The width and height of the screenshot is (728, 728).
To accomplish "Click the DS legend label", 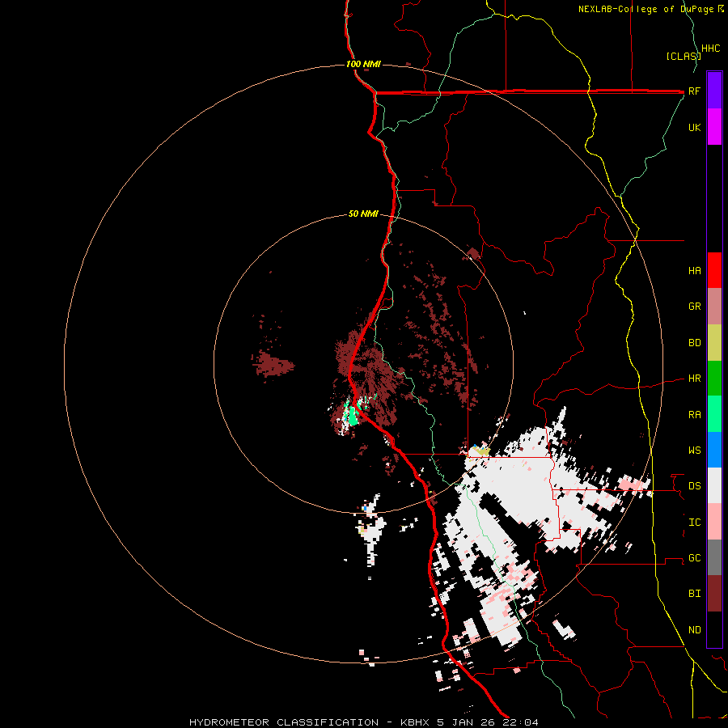I will [x=694, y=485].
